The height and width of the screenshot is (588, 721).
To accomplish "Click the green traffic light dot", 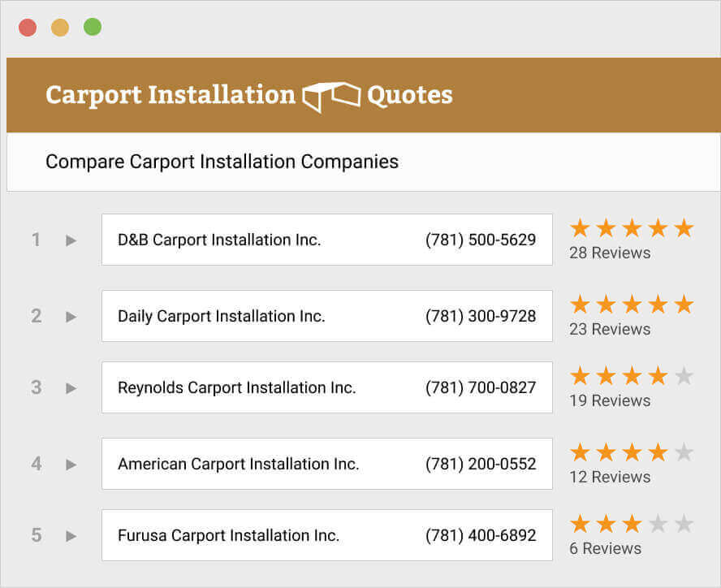I will point(92,27).
